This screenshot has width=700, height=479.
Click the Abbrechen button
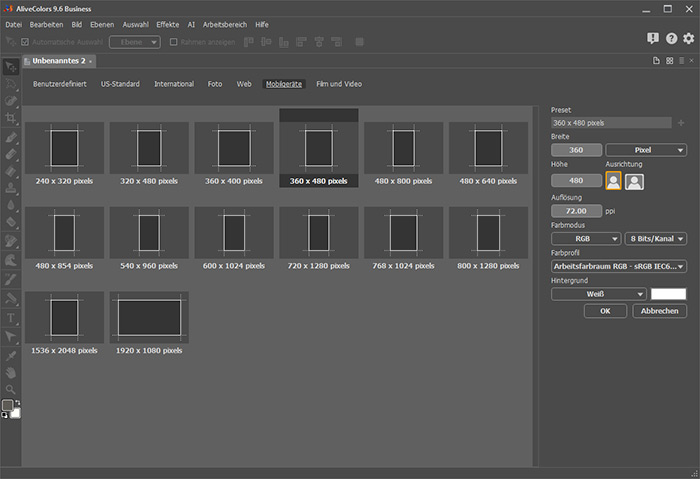pyautogui.click(x=660, y=311)
